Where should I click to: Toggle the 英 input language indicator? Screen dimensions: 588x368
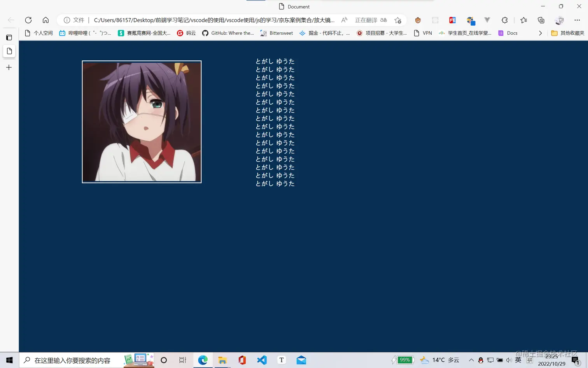tap(518, 360)
